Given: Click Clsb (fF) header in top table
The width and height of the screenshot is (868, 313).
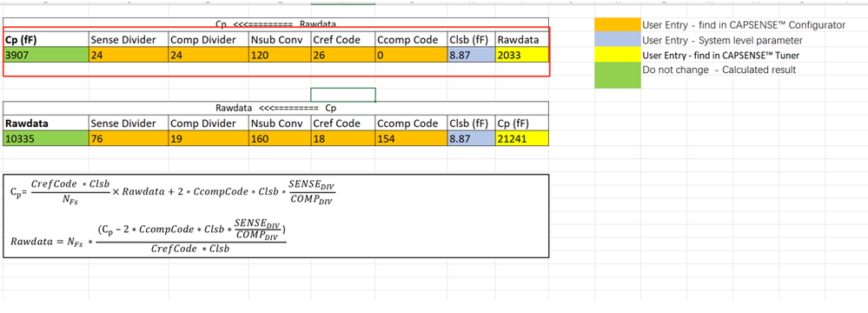Looking at the screenshot, I should (472, 40).
